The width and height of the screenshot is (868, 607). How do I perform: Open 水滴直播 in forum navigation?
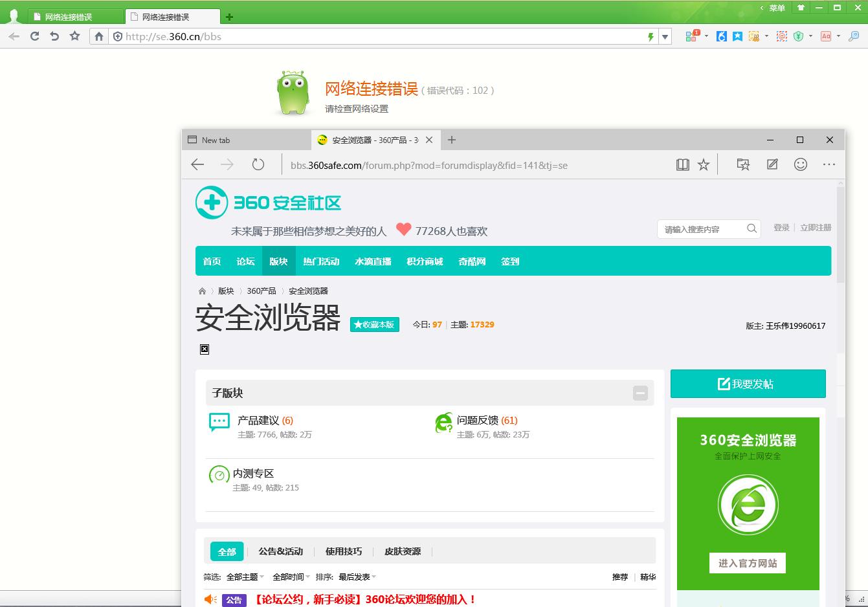pyautogui.click(x=373, y=261)
